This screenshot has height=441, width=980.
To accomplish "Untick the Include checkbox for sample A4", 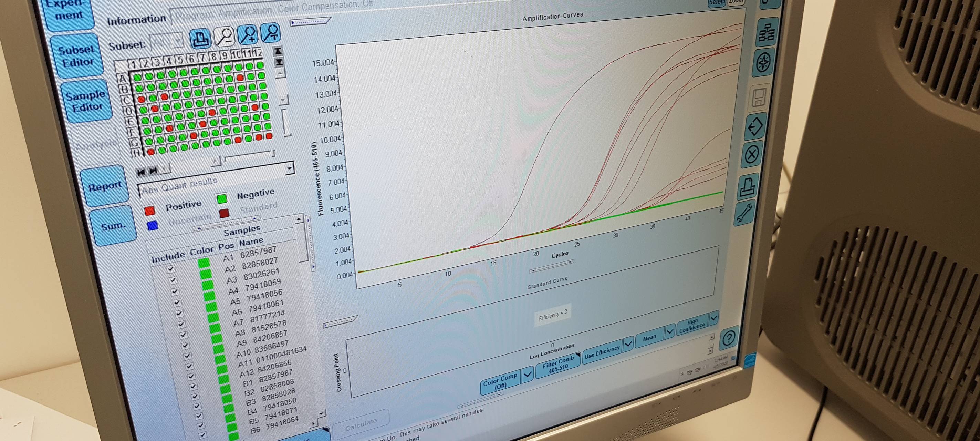I will pyautogui.click(x=177, y=303).
